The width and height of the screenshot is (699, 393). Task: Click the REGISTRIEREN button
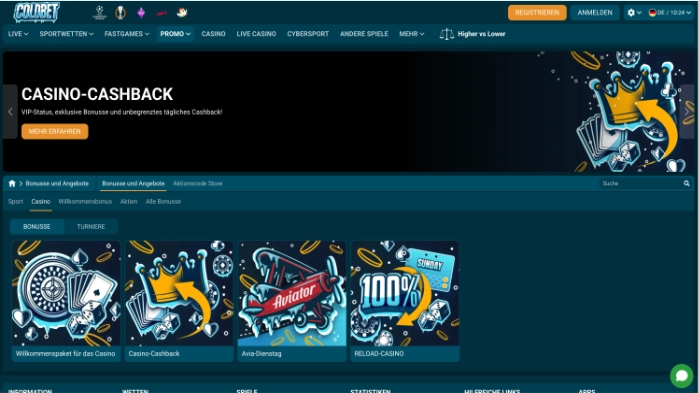pyautogui.click(x=537, y=12)
